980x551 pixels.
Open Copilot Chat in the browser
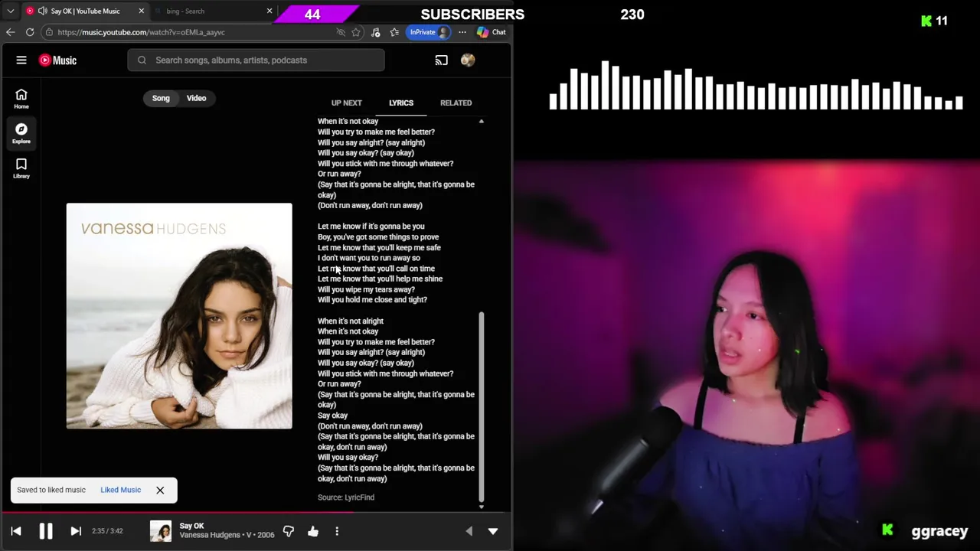(492, 32)
